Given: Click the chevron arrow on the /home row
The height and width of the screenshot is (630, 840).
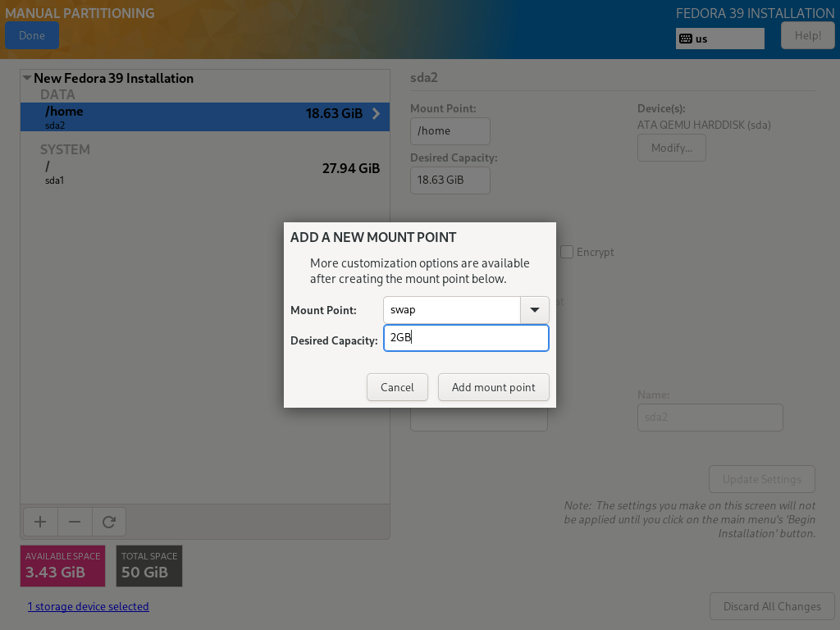Looking at the screenshot, I should pos(376,113).
